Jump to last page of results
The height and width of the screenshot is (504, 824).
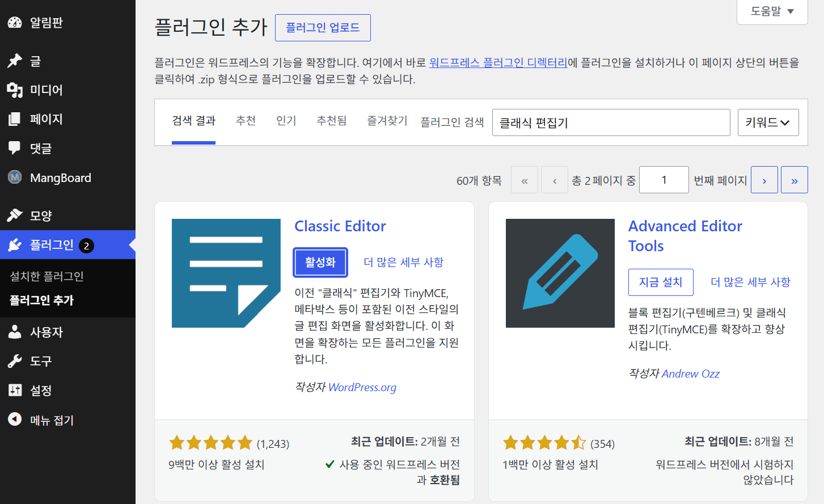(795, 180)
